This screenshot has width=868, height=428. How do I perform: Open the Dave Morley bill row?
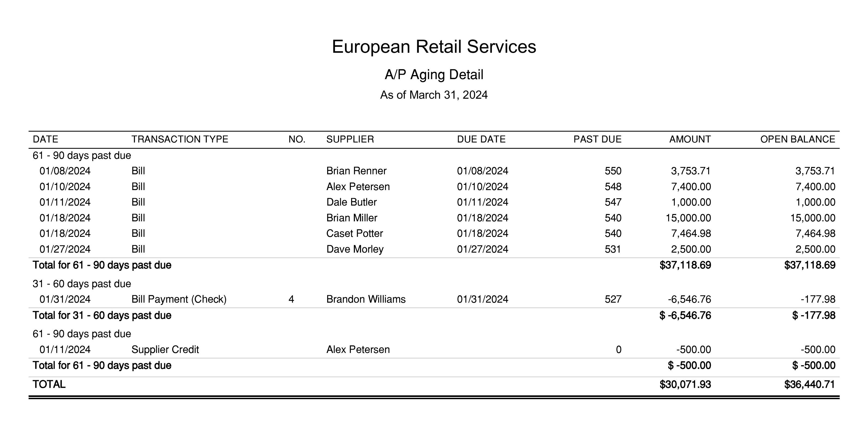[x=354, y=249]
